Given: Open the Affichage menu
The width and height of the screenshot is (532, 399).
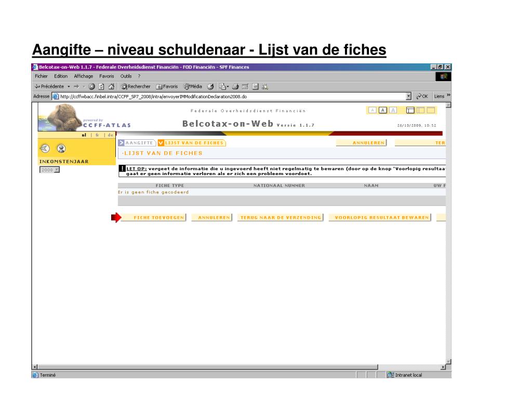Looking at the screenshot, I should click(x=84, y=76).
